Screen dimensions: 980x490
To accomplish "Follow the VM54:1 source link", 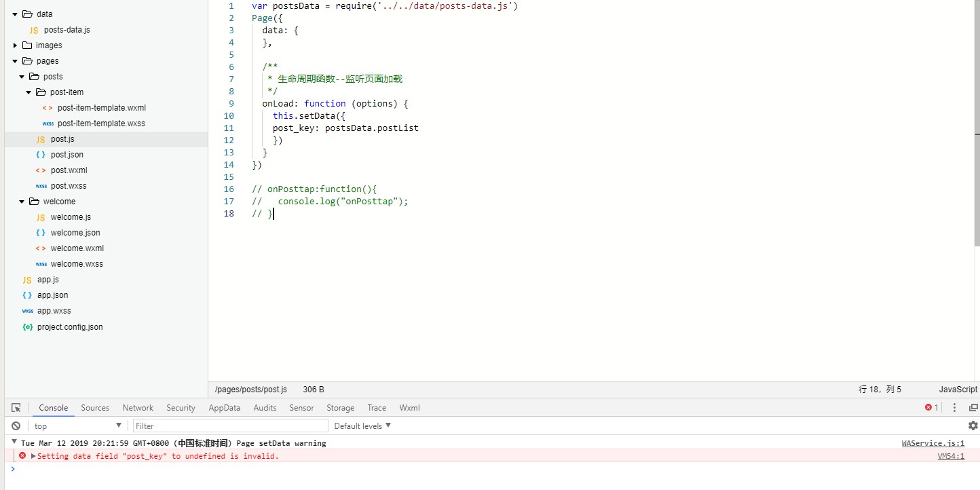I will click(x=951, y=456).
